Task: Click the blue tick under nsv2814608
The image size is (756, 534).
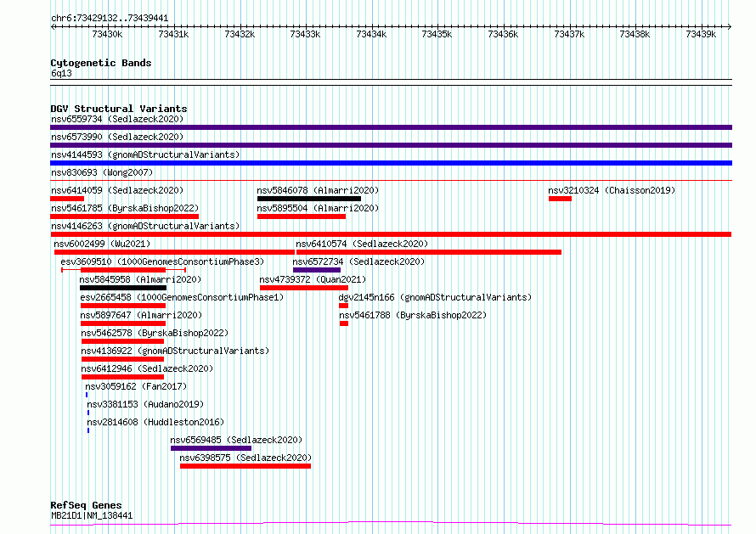Action: point(88,430)
